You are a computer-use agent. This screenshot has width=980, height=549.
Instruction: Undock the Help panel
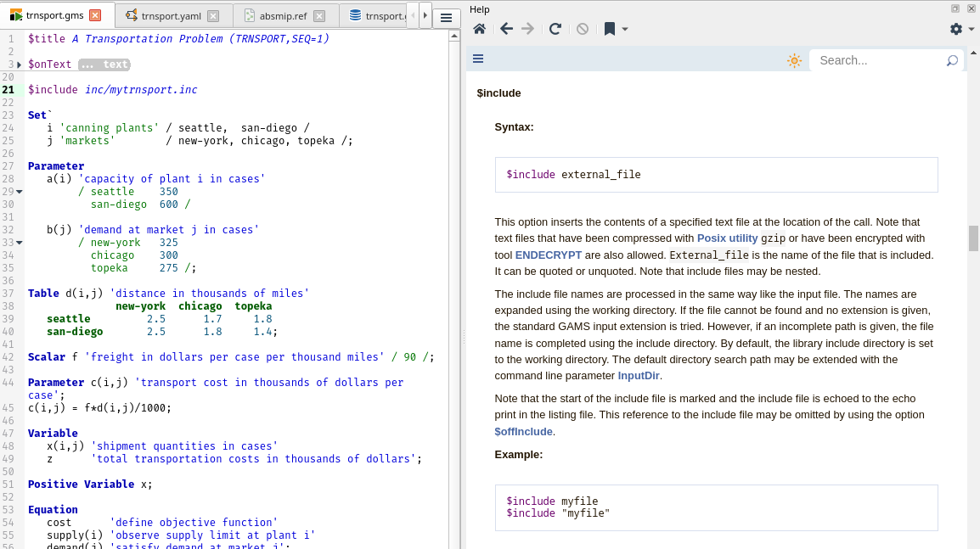(955, 8)
